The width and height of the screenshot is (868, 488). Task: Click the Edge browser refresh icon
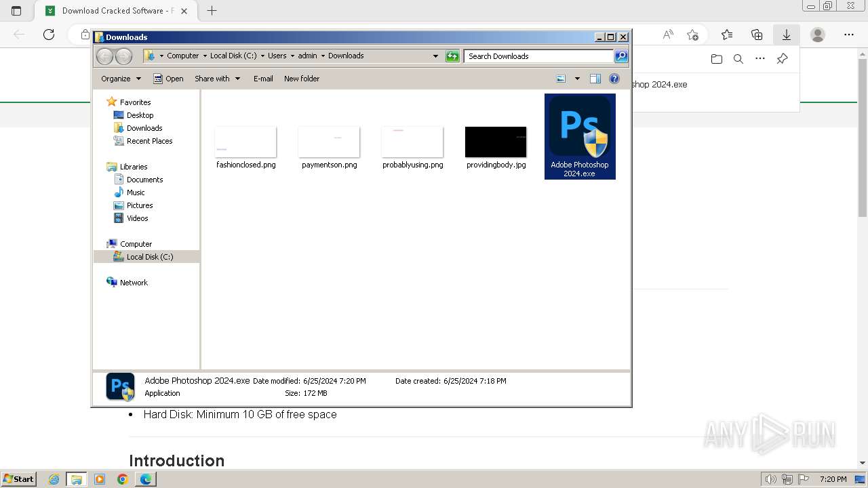(x=49, y=35)
